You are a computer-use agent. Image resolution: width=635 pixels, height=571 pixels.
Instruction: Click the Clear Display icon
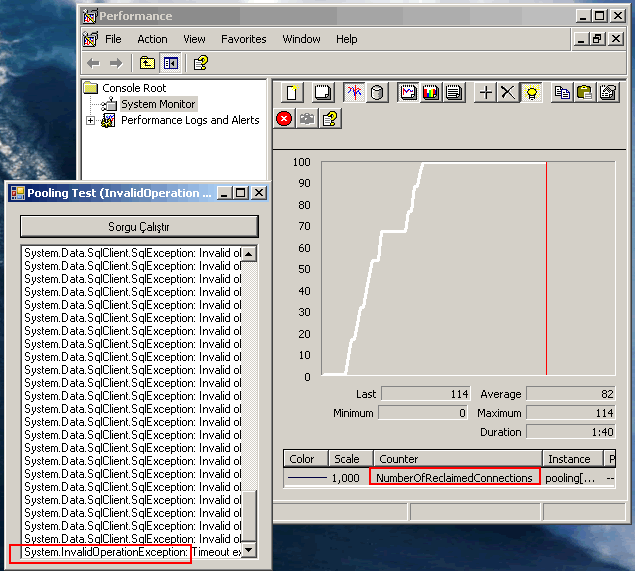click(x=323, y=93)
